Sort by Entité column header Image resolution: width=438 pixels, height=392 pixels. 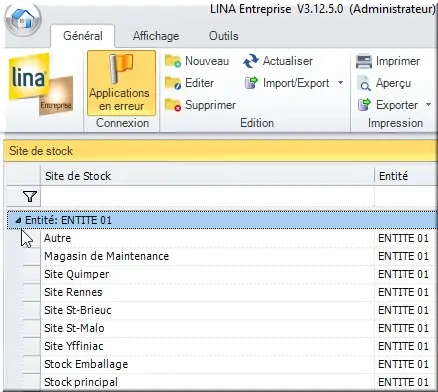(x=406, y=176)
